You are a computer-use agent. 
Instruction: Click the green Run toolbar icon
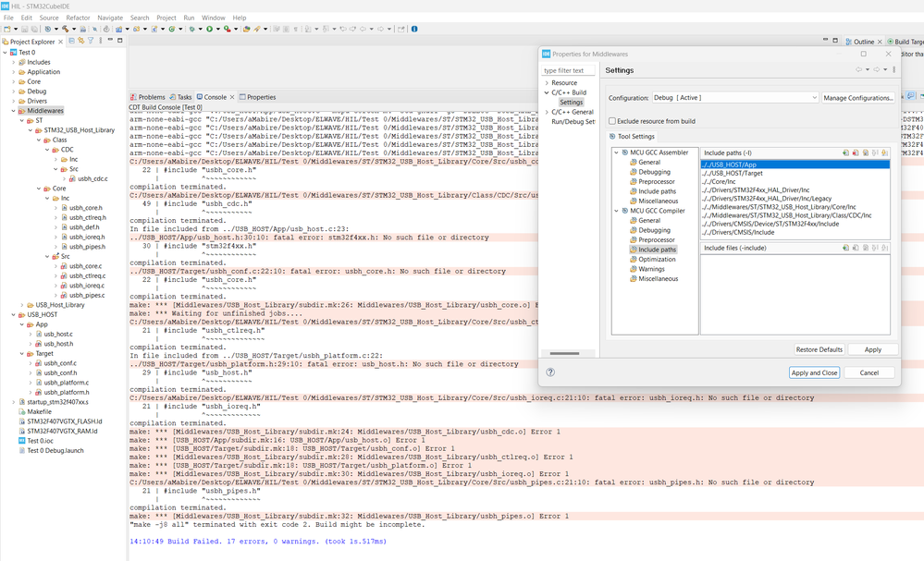click(210, 29)
